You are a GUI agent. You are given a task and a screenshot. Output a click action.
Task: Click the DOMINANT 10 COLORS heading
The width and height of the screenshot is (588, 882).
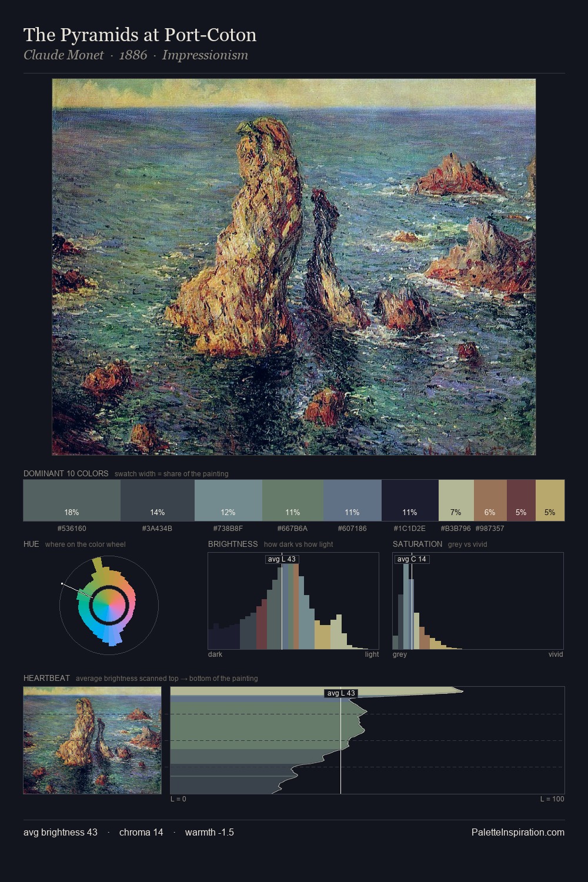tap(66, 473)
